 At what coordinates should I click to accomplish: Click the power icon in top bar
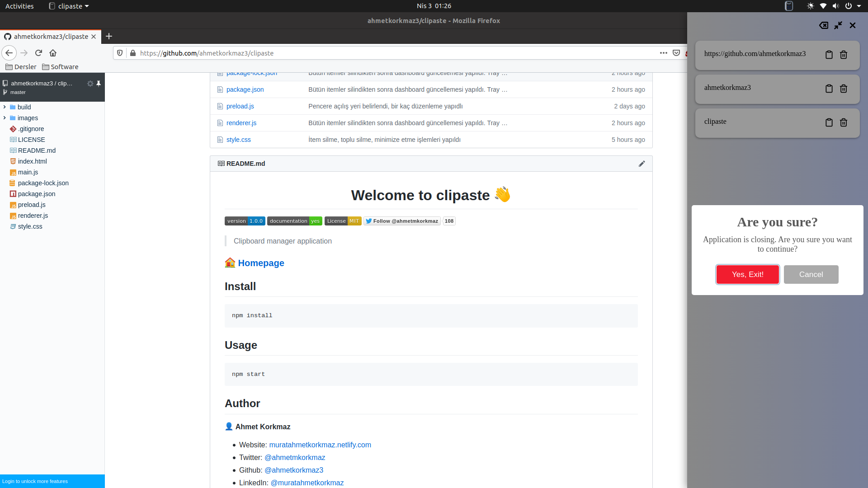[x=849, y=6]
